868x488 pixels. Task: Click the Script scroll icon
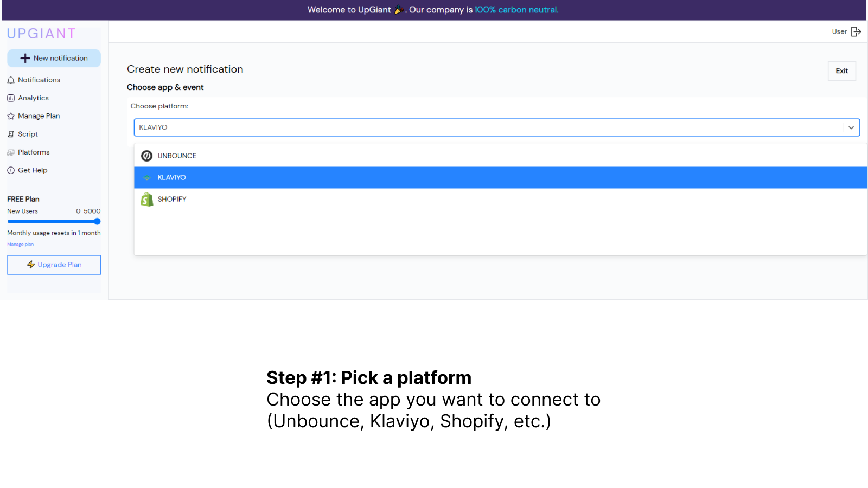point(11,134)
